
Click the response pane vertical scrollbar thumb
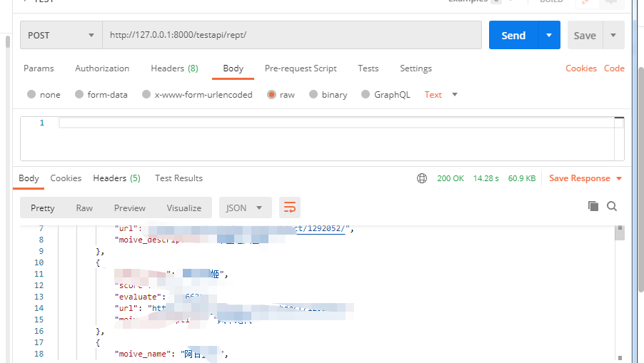pos(620,232)
